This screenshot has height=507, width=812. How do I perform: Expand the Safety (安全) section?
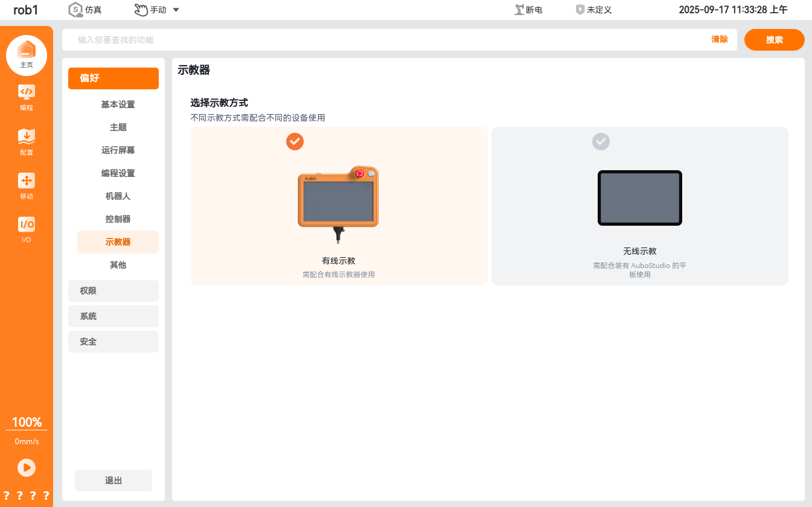tap(113, 342)
